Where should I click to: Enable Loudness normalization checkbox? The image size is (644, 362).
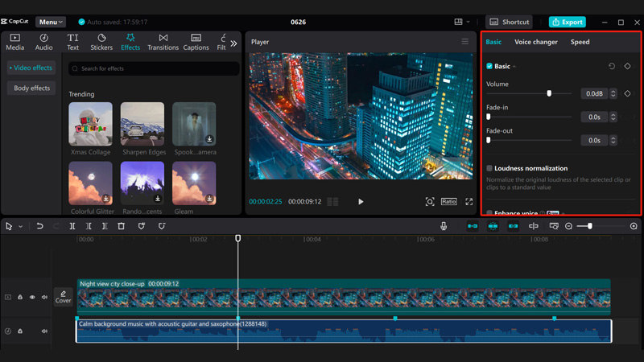[489, 168]
